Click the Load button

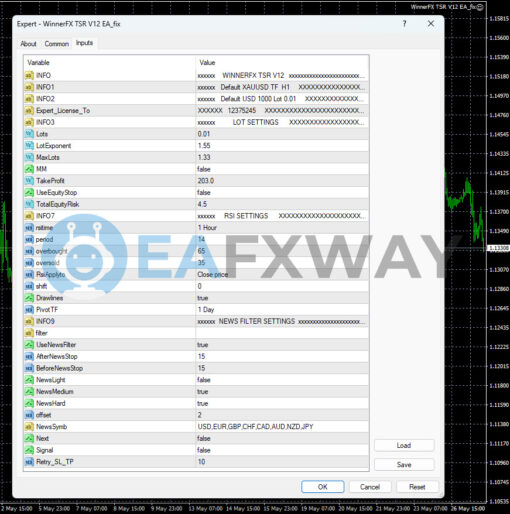click(x=404, y=445)
